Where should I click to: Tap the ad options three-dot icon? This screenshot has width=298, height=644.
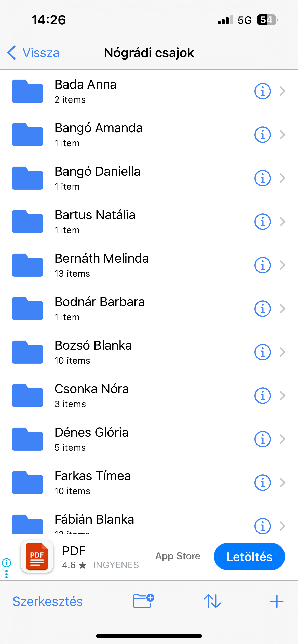[x=6, y=574]
